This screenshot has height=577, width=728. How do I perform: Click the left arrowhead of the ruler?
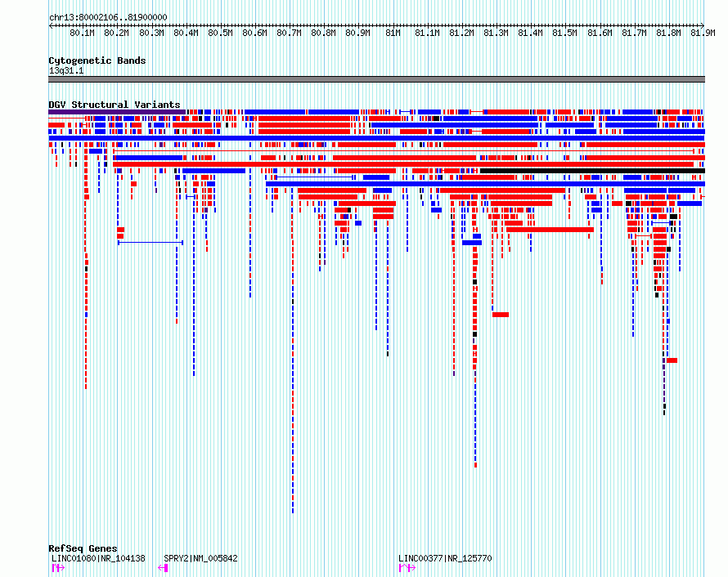(x=51, y=26)
